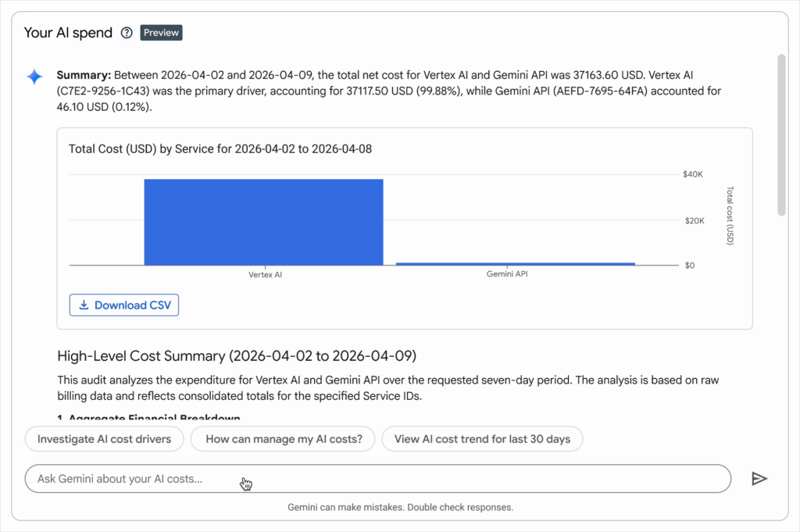Click the help icon beside Your AI spend

coord(127,33)
